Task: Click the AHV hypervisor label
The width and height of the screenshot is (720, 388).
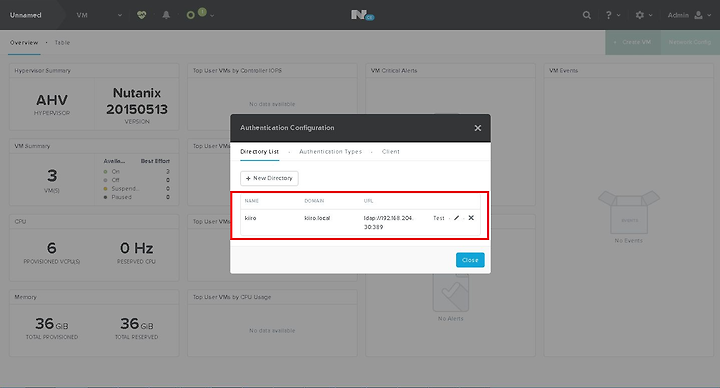Action: (x=52, y=100)
